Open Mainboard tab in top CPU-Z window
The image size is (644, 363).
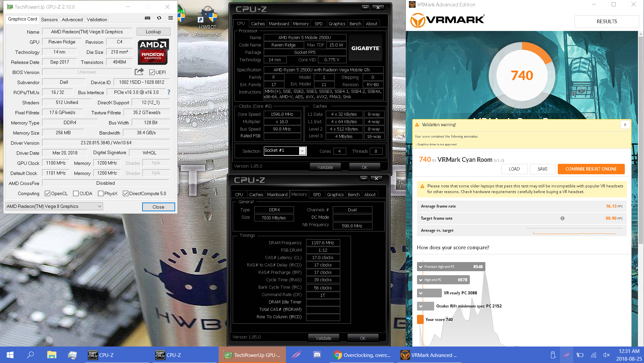click(x=279, y=24)
